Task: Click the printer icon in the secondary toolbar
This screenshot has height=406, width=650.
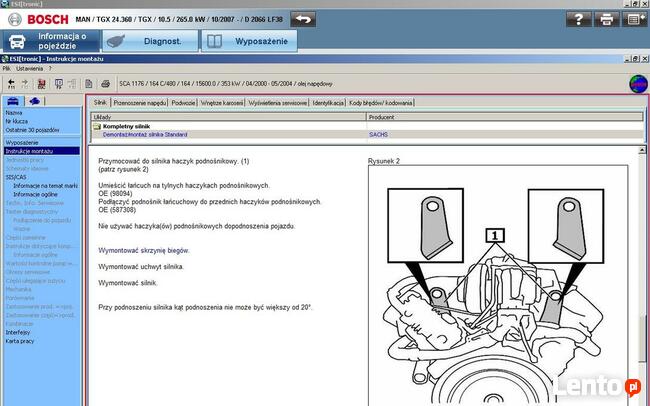Action: click(x=106, y=84)
